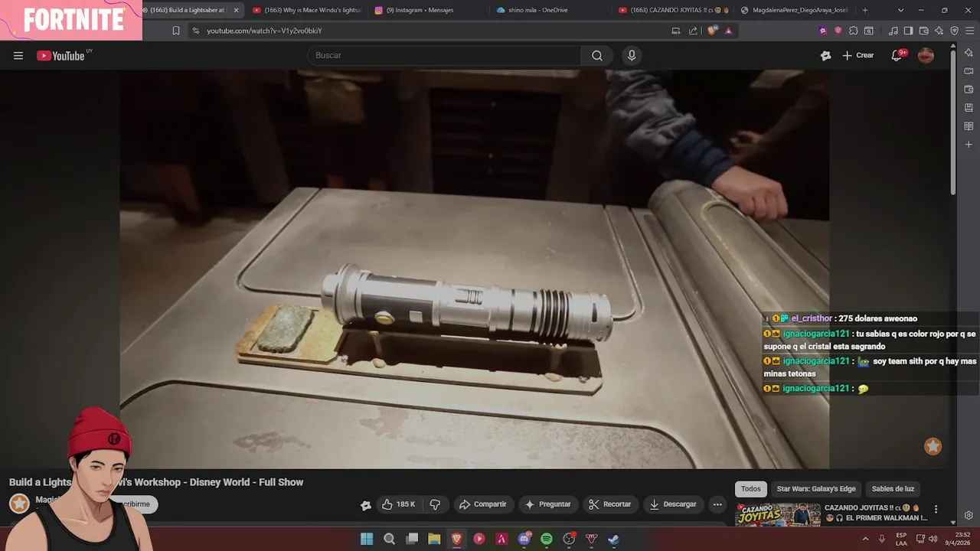
Task: Go to the YouTube home logo
Action: point(60,55)
